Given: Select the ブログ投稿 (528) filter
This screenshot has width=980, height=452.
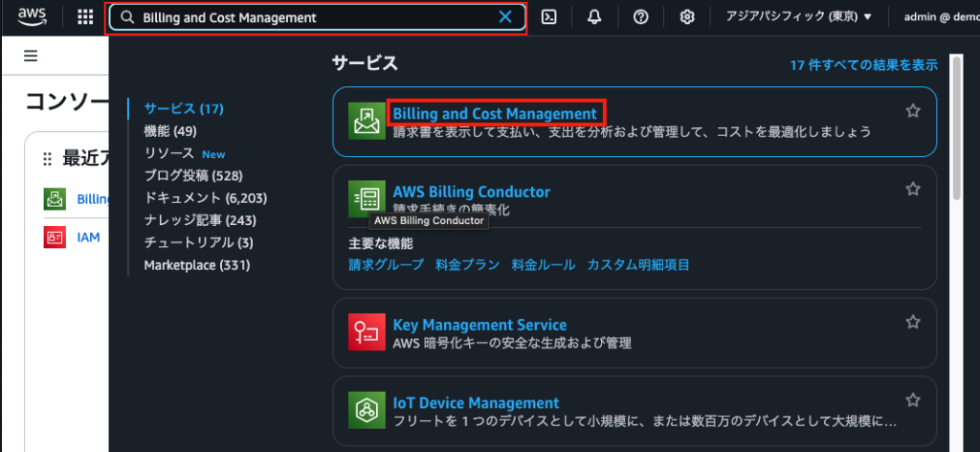Looking at the screenshot, I should (193, 176).
